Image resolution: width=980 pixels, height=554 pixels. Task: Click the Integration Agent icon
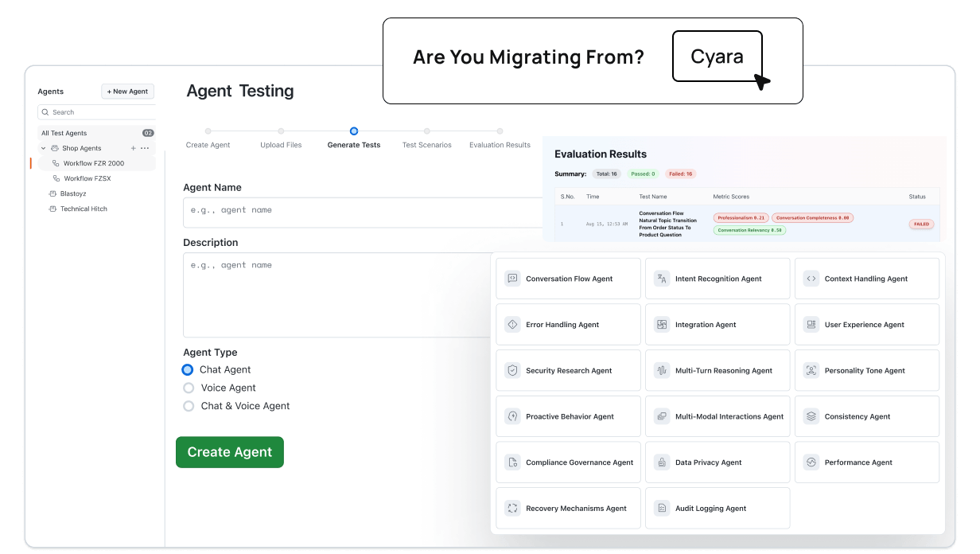(662, 325)
